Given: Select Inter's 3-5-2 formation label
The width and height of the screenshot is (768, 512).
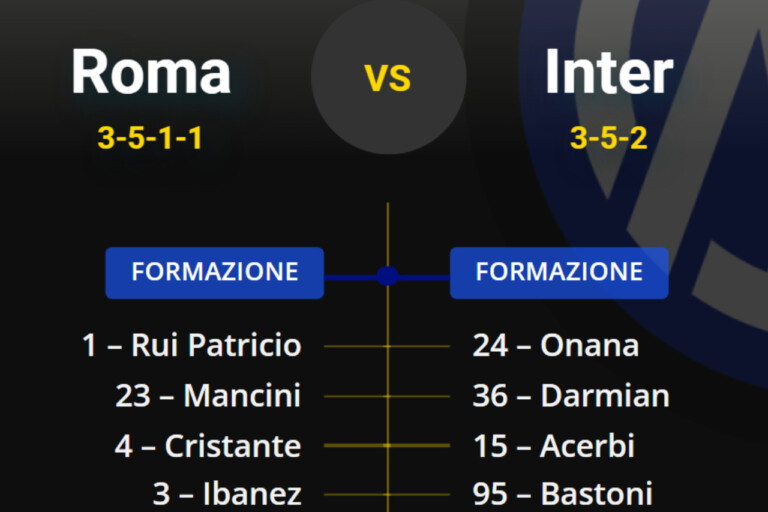Looking at the screenshot, I should [608, 138].
